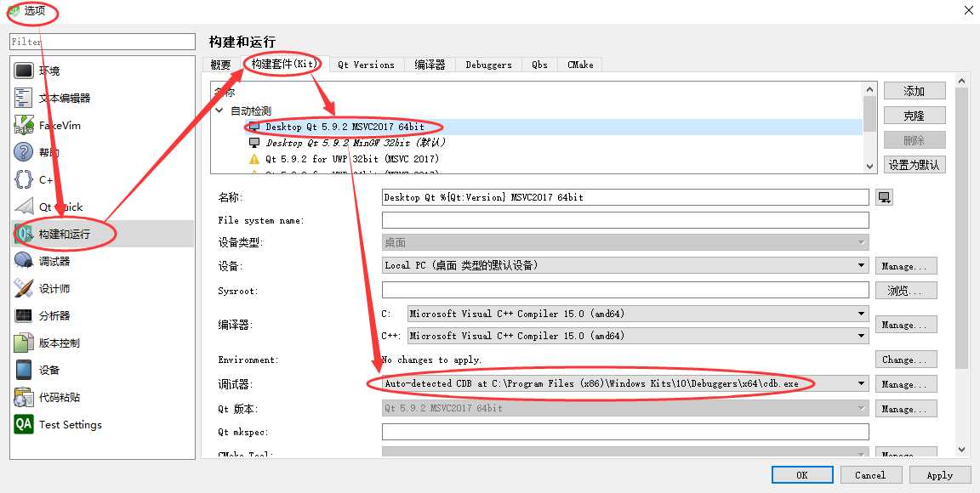Click the Environment Change button
Image resolution: width=980 pixels, height=493 pixels.
pos(906,360)
